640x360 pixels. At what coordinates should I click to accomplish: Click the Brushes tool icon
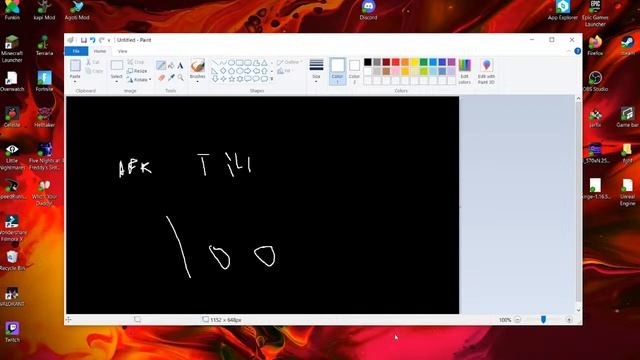(198, 66)
